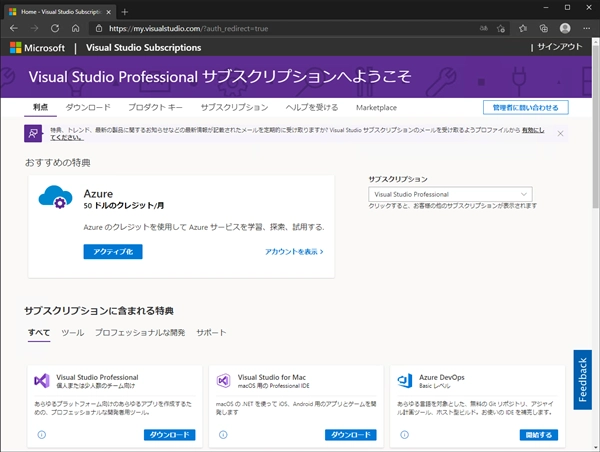Select the すべて benefits filter tab
Image resolution: width=600 pixels, height=452 pixels.
point(39,333)
